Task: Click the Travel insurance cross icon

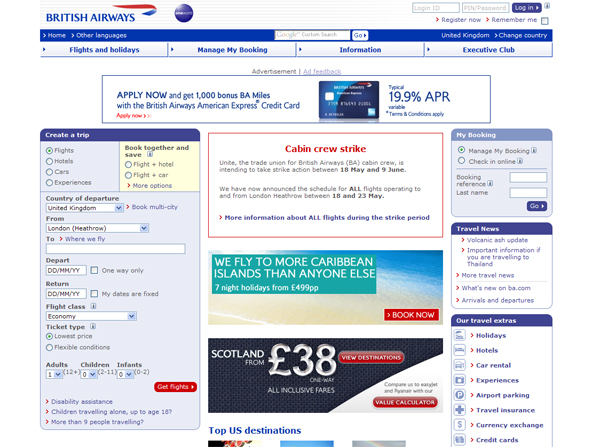Action: pos(460,410)
